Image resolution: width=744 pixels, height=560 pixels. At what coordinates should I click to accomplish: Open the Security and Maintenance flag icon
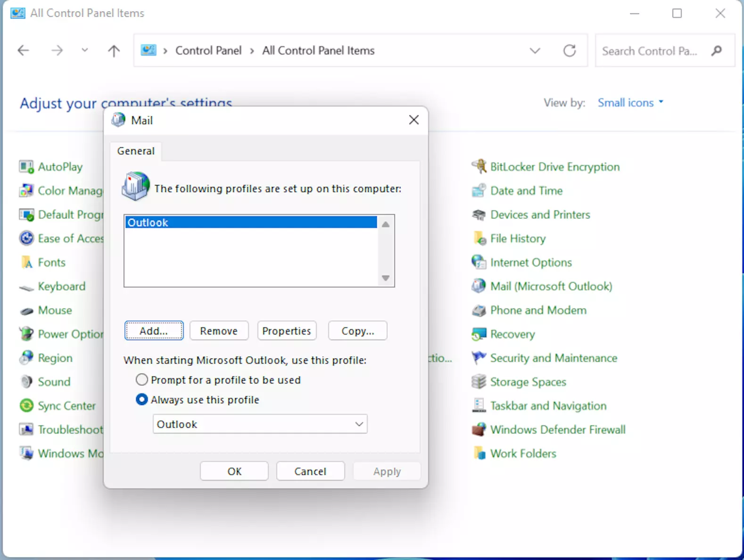[479, 358]
